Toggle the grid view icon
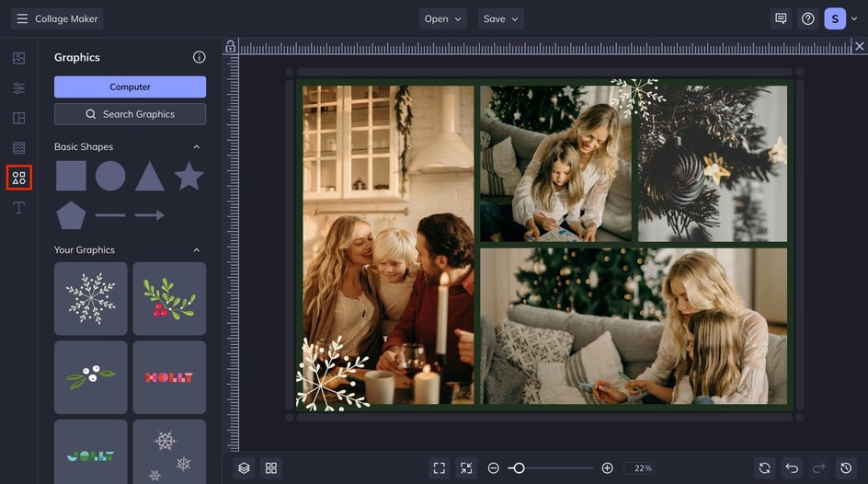Image resolution: width=868 pixels, height=484 pixels. (271, 468)
